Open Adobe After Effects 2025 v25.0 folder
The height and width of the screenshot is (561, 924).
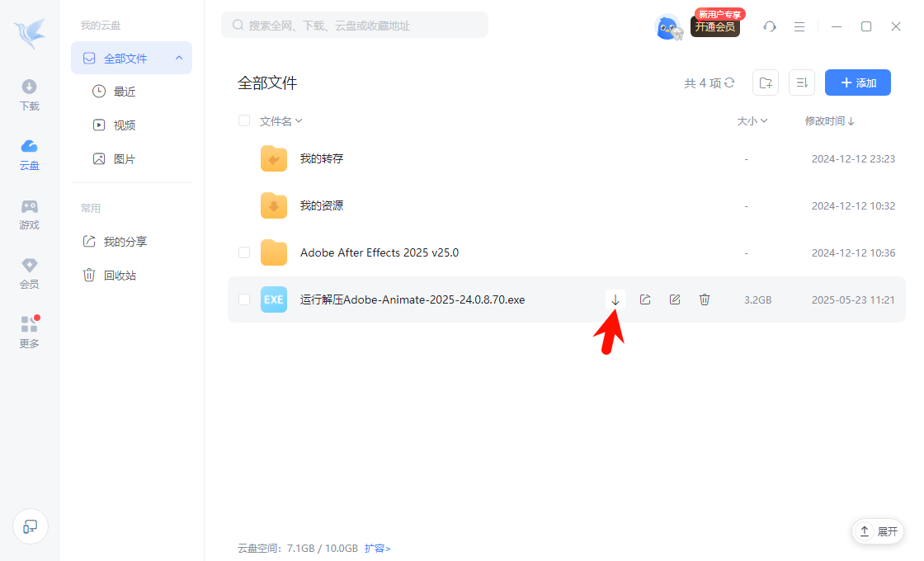pyautogui.click(x=379, y=252)
